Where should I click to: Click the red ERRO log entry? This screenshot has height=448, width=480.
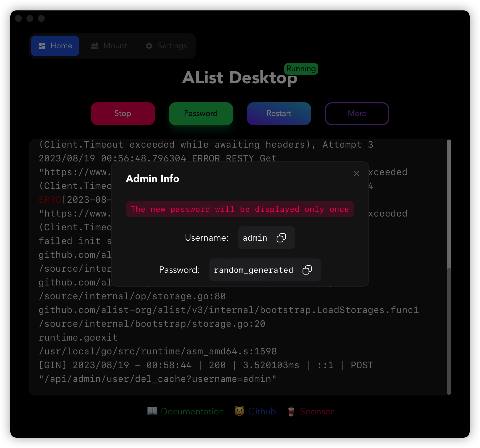[50, 200]
